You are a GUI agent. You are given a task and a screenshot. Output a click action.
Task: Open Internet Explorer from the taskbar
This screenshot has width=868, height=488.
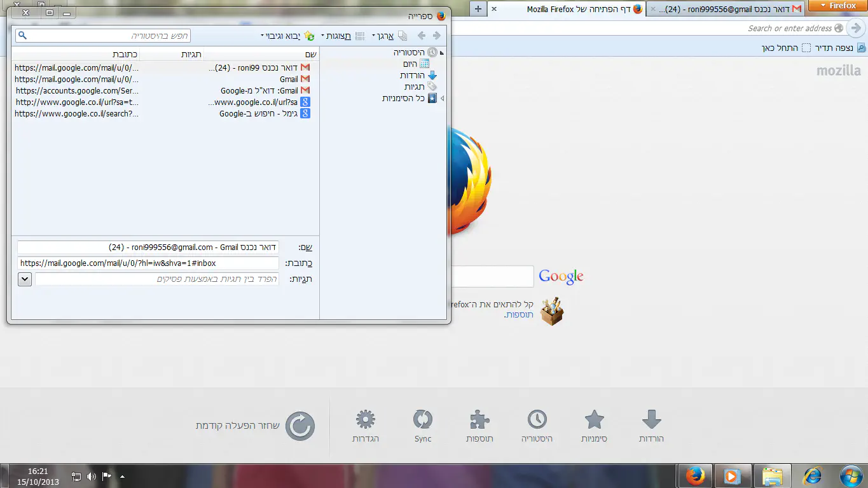[813, 475]
